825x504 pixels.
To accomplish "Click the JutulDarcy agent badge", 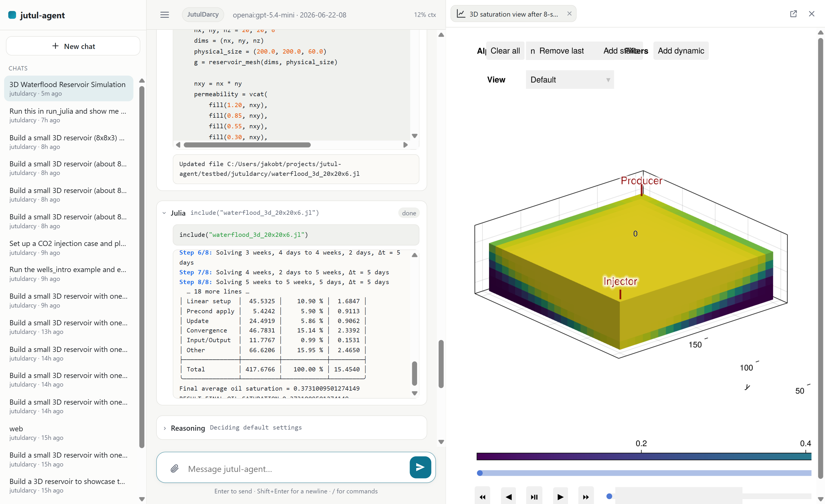I will point(203,14).
